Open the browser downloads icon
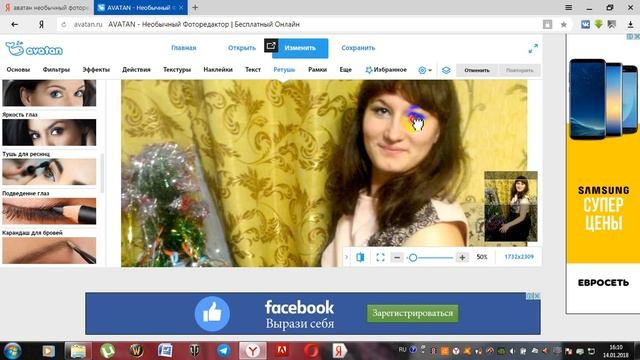 point(630,24)
